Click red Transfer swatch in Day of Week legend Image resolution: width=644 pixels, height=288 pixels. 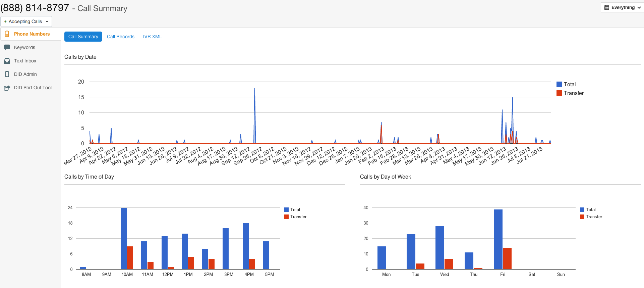[582, 217]
